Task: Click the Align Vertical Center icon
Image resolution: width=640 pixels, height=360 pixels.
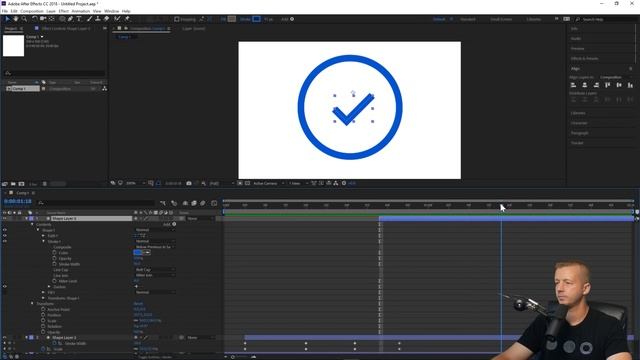Action: pyautogui.click(x=619, y=85)
